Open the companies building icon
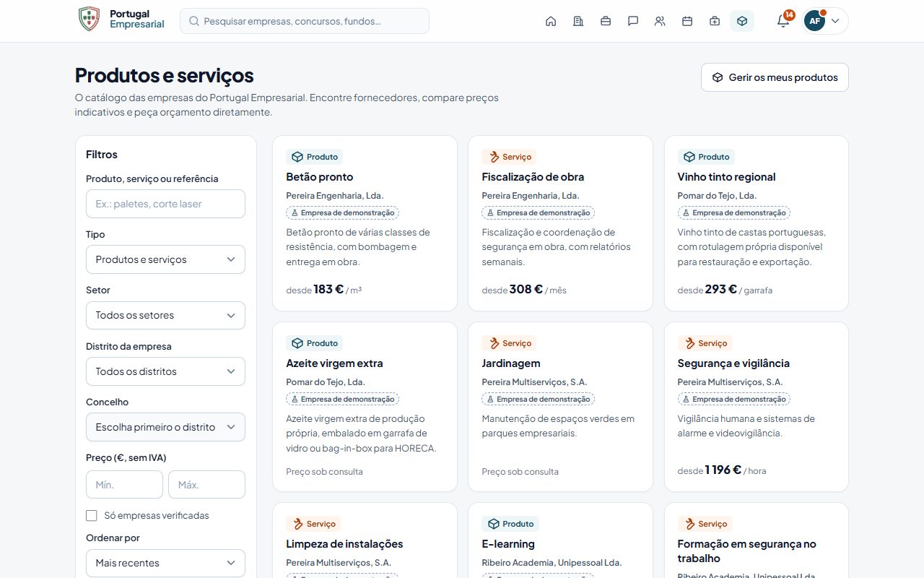Viewport: 924px width, 578px height. pyautogui.click(x=578, y=21)
